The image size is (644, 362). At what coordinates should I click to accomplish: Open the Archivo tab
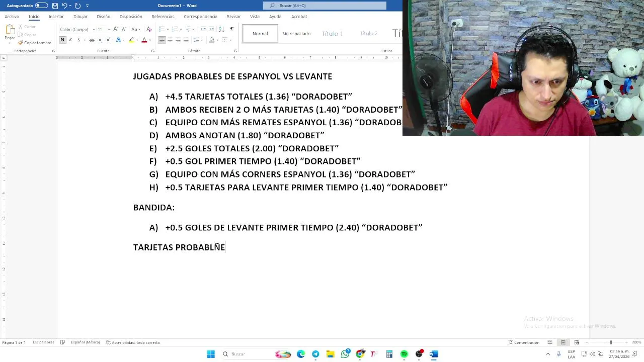coord(12,17)
